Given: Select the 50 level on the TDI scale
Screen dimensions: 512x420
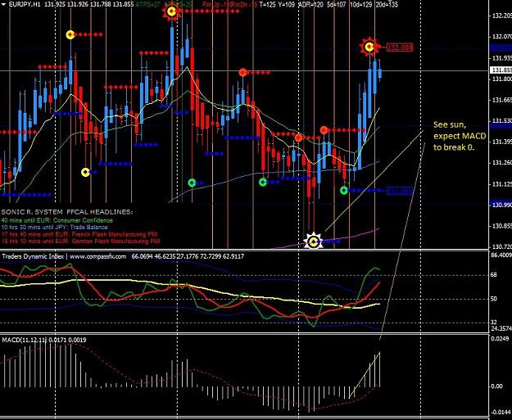Looking at the screenshot, I should click(494, 299).
